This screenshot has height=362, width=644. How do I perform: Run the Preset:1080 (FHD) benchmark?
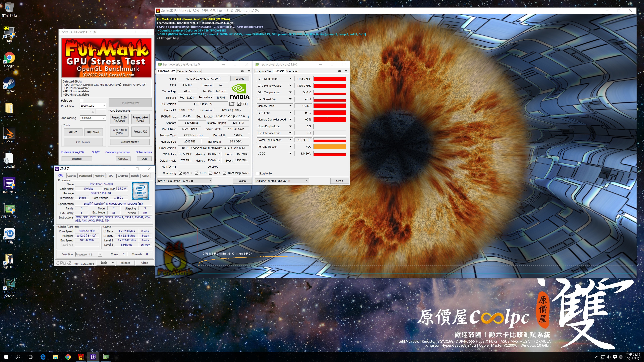(119, 131)
